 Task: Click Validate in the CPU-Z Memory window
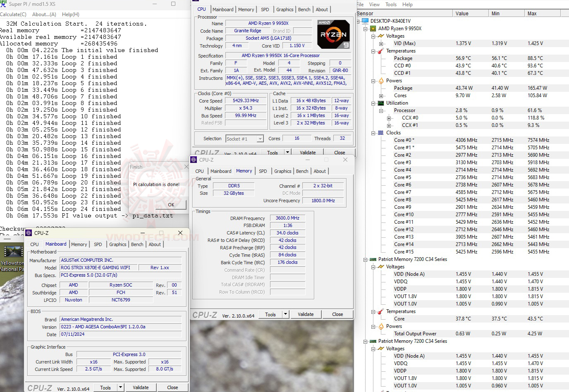point(306,314)
